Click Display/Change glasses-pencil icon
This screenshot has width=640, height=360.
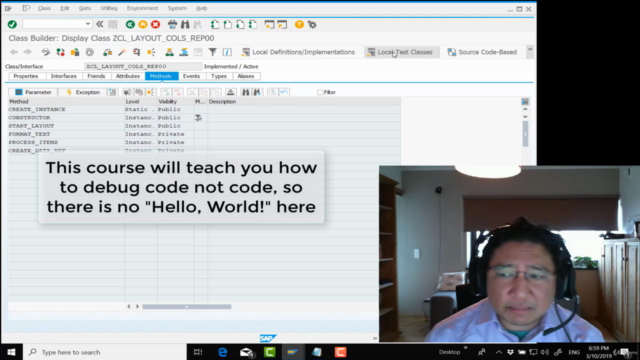point(46,52)
